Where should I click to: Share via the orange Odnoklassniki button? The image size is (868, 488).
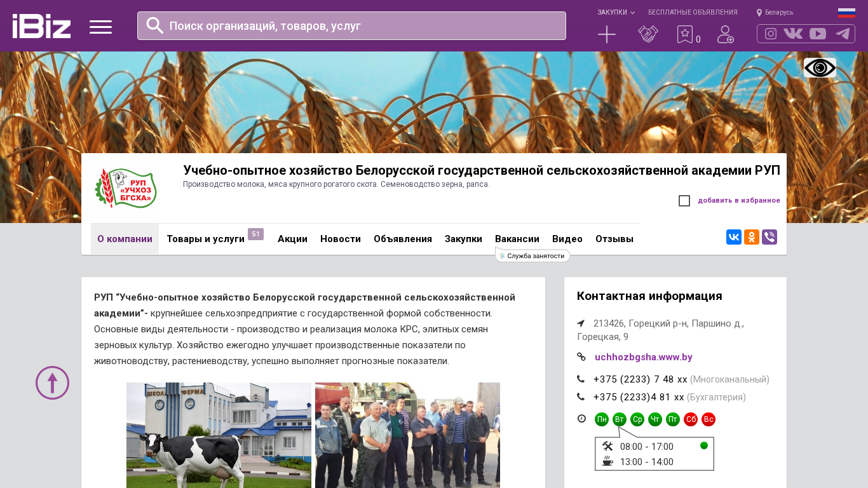[x=752, y=237]
